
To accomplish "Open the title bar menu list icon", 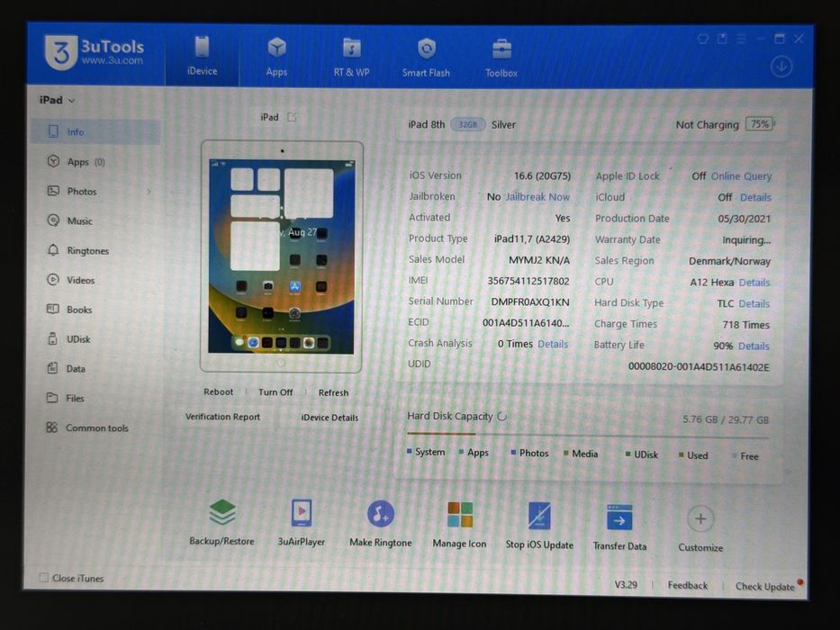I will (741, 39).
